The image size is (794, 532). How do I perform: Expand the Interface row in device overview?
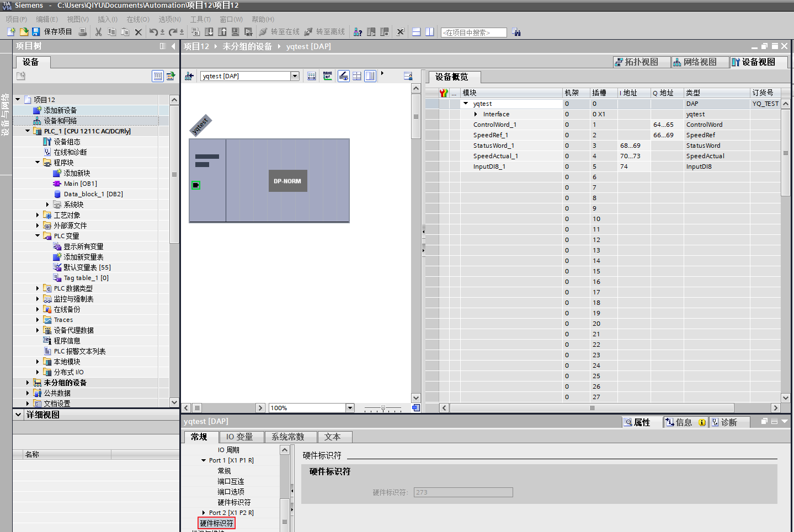(476, 114)
